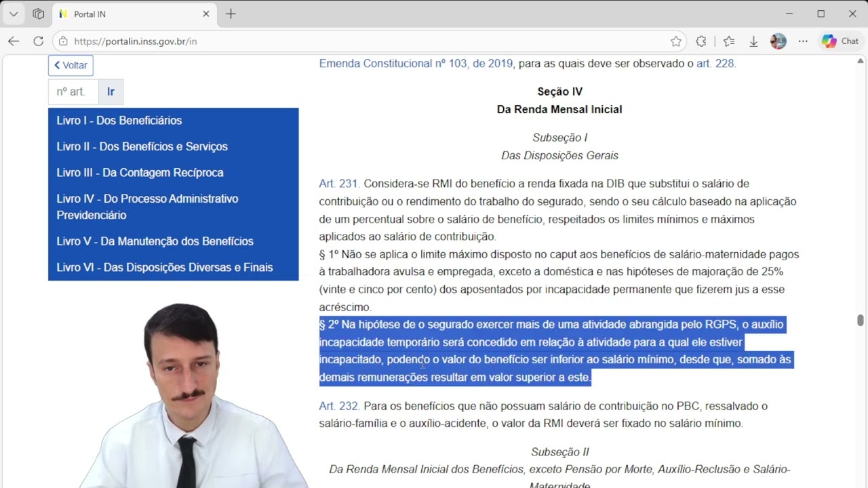868x488 pixels.
Task: Maximize the browser window
Action: [x=821, y=14]
